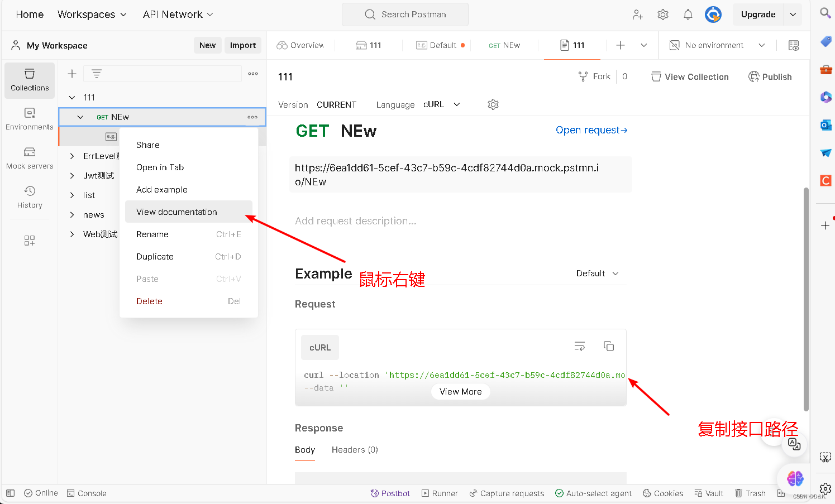
Task: Open the Cookies manager
Action: pos(663,493)
